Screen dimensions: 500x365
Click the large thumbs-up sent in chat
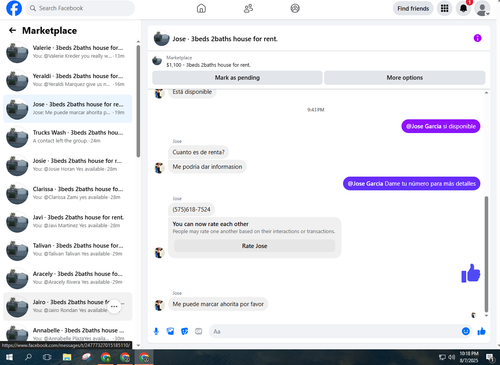coord(471,273)
